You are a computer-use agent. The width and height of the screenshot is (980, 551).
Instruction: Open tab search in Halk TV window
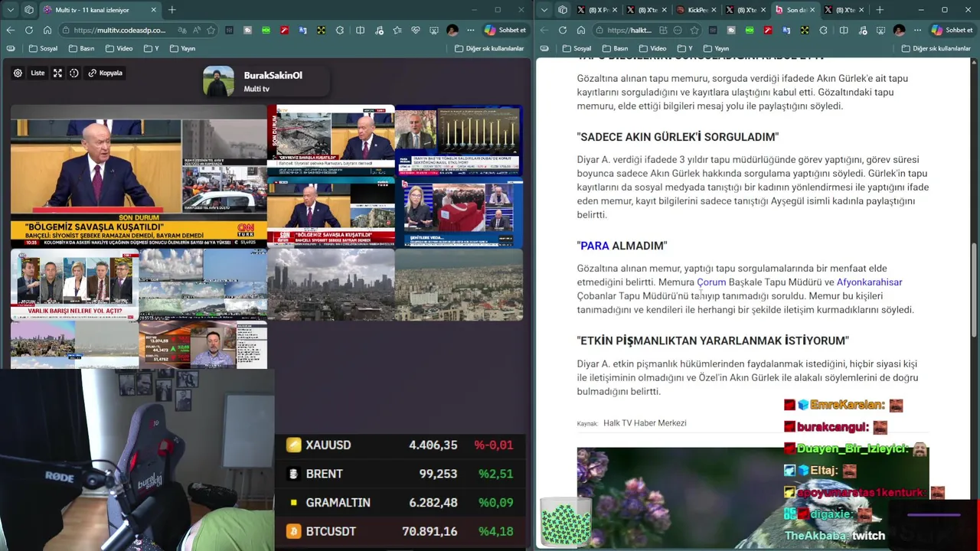pyautogui.click(x=544, y=10)
